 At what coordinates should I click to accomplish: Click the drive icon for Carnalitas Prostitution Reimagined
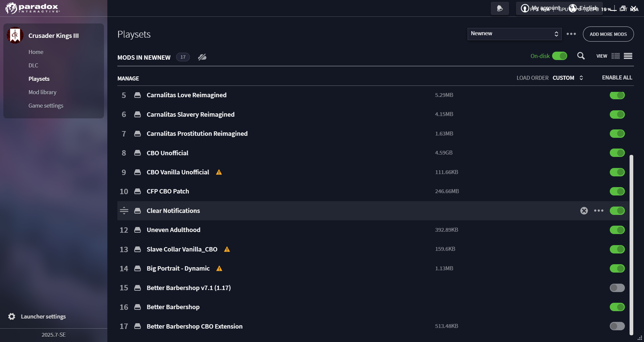[138, 134]
